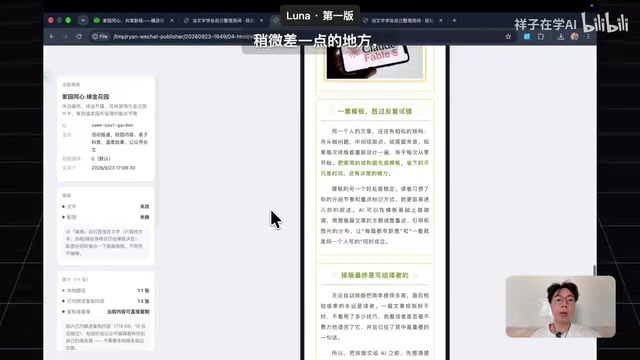Bookmark this page with the star icon
This screenshot has width=640, height=360.
(508, 37)
